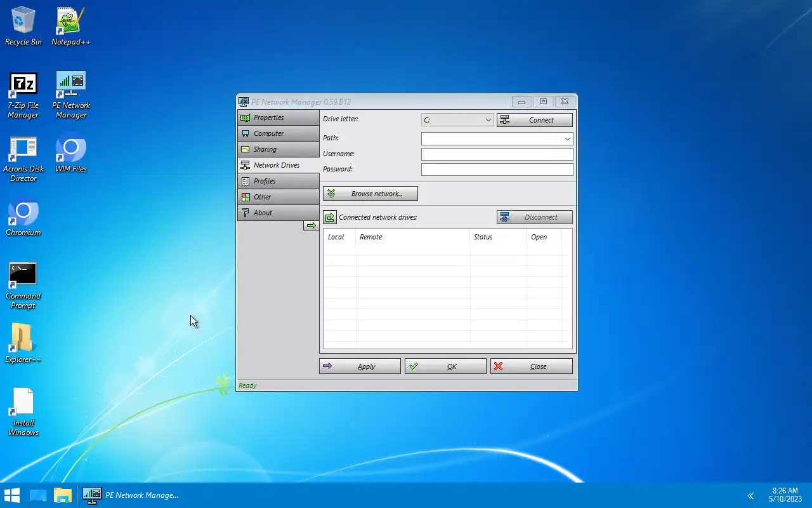
Task: Click the Local column header
Action: (340, 237)
